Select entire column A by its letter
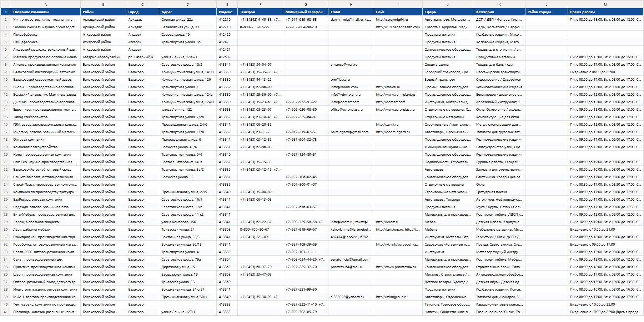The width and height of the screenshot is (644, 322). (x=46, y=4)
